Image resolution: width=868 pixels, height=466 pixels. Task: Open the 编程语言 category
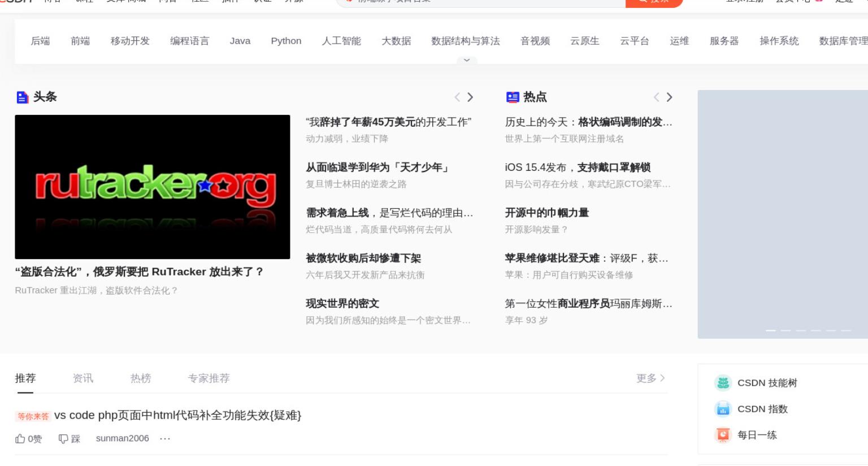(x=189, y=41)
